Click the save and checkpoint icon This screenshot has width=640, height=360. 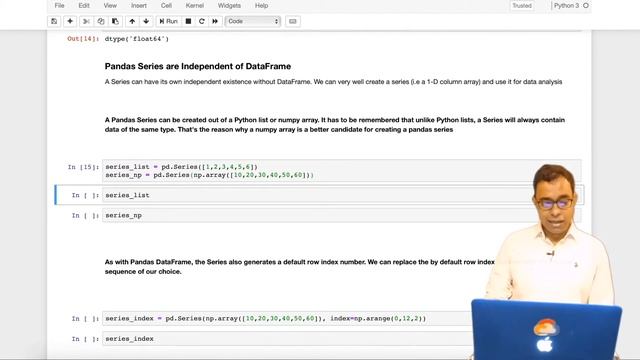coord(54,21)
